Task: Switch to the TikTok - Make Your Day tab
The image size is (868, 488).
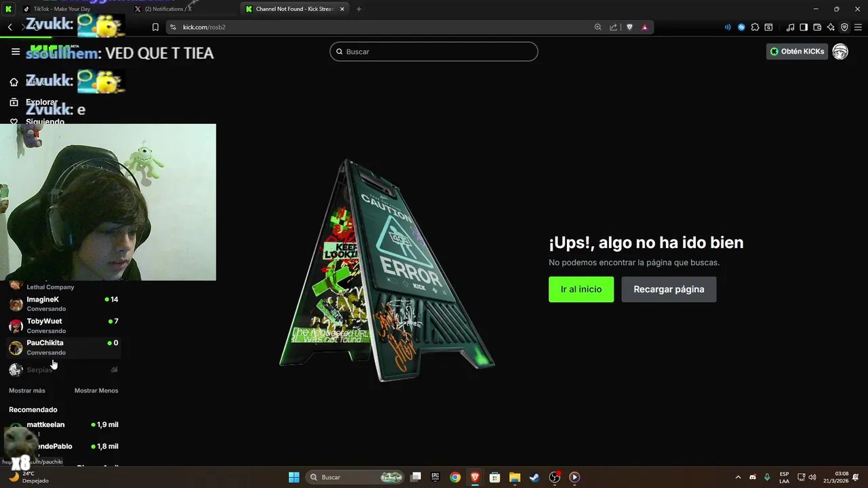Action: tap(66, 9)
